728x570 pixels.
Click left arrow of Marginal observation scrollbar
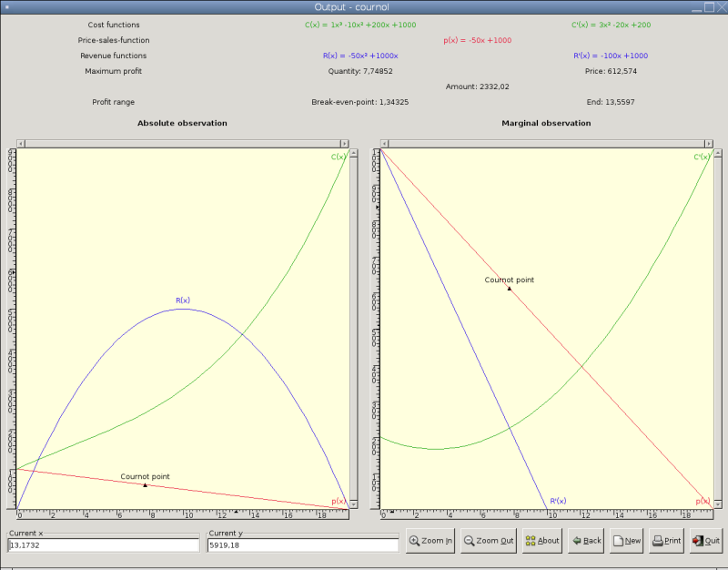[385, 143]
